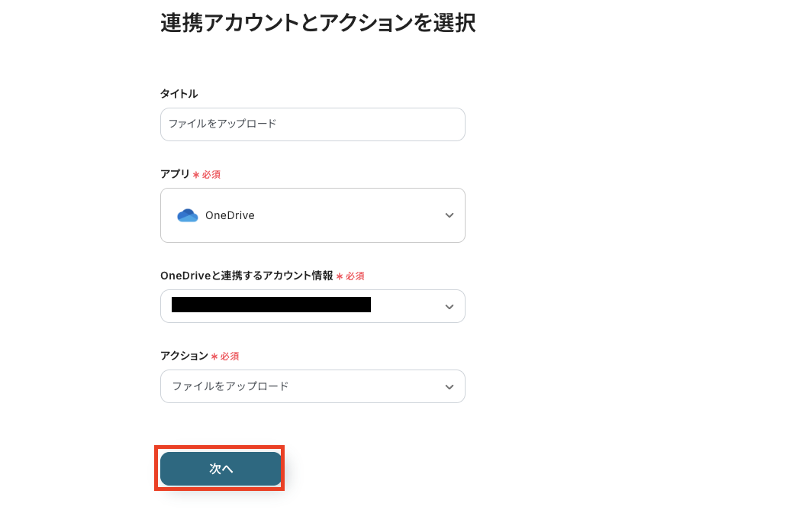Click the action field showing ファイルをアップロード
Screen dimensions: 812x510
(x=313, y=386)
